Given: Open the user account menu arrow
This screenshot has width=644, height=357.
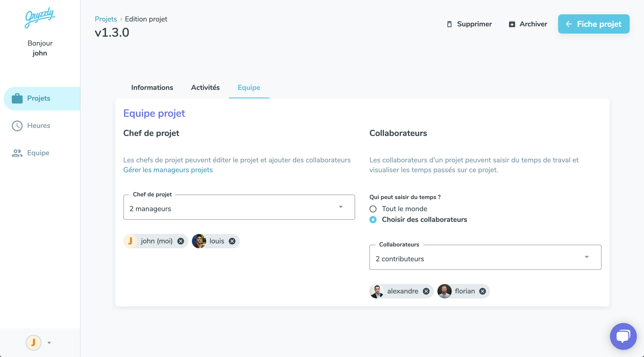Looking at the screenshot, I should pos(49,342).
